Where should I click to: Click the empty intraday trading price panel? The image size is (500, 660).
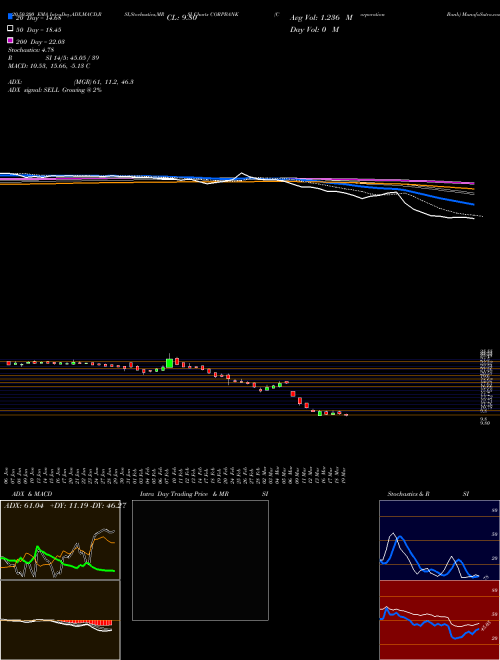200,560
